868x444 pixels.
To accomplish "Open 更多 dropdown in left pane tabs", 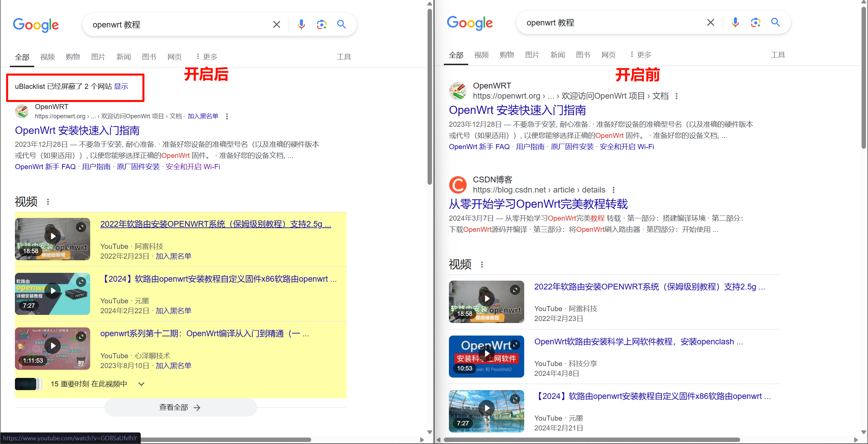I will [206, 57].
